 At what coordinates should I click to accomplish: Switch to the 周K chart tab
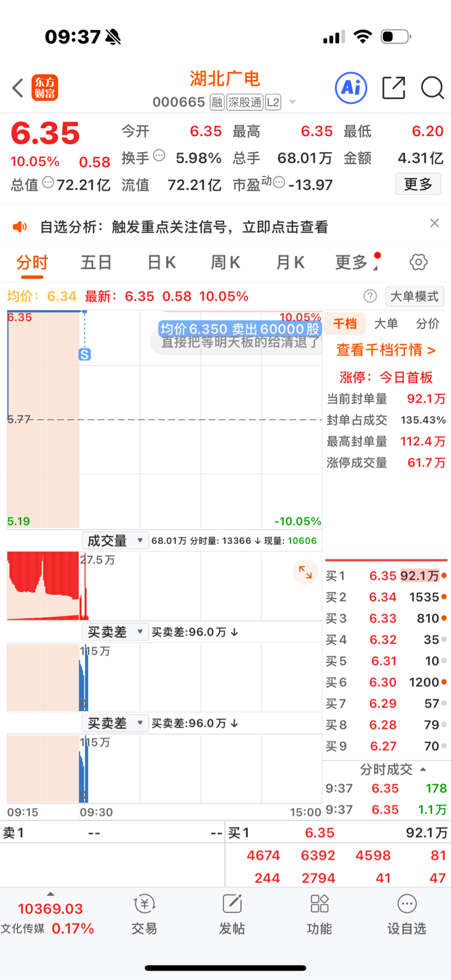225,262
